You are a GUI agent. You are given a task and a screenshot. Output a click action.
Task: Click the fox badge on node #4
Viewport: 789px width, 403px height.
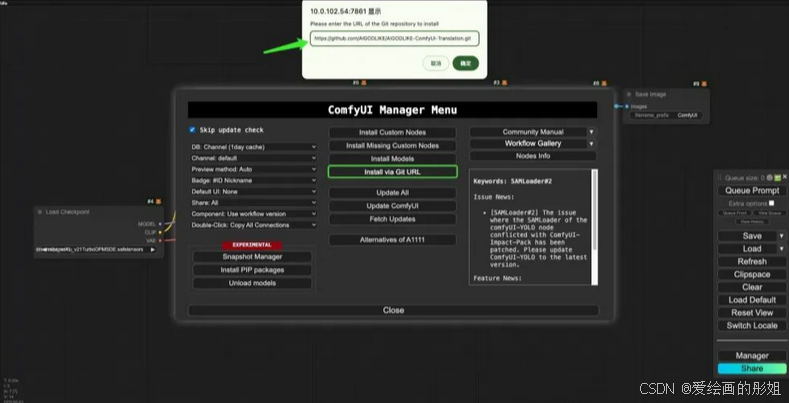point(159,201)
